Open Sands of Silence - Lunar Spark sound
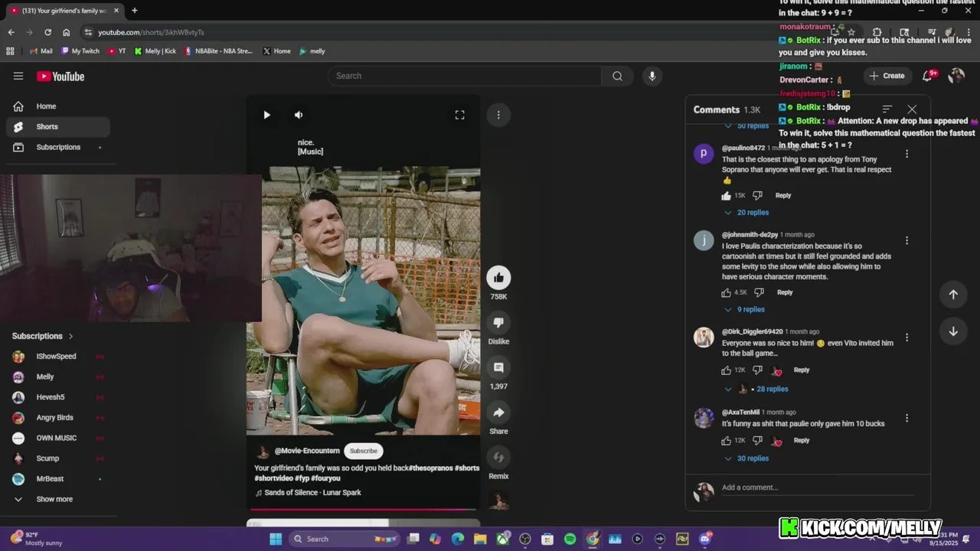Screen dimensions: 980x551 312,492
